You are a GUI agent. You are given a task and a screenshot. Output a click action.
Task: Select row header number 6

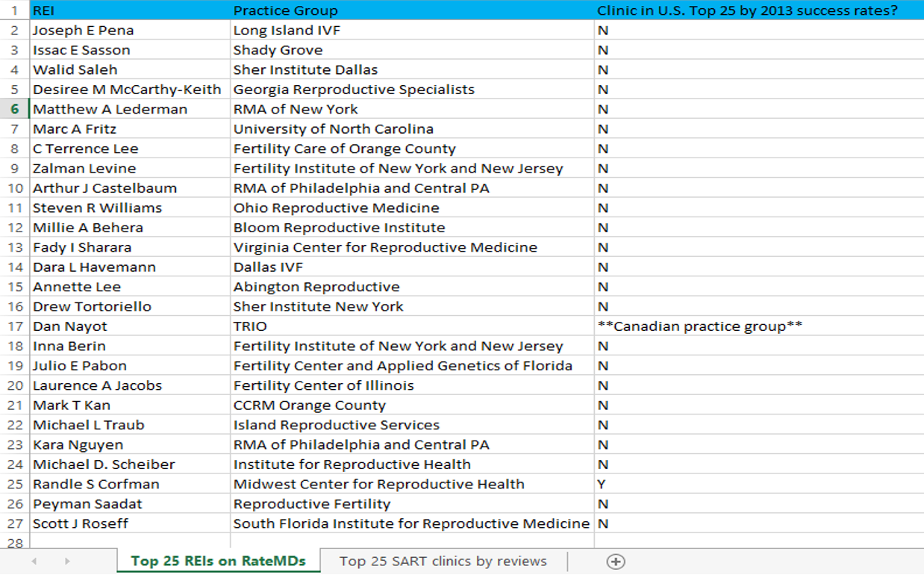tap(15, 109)
